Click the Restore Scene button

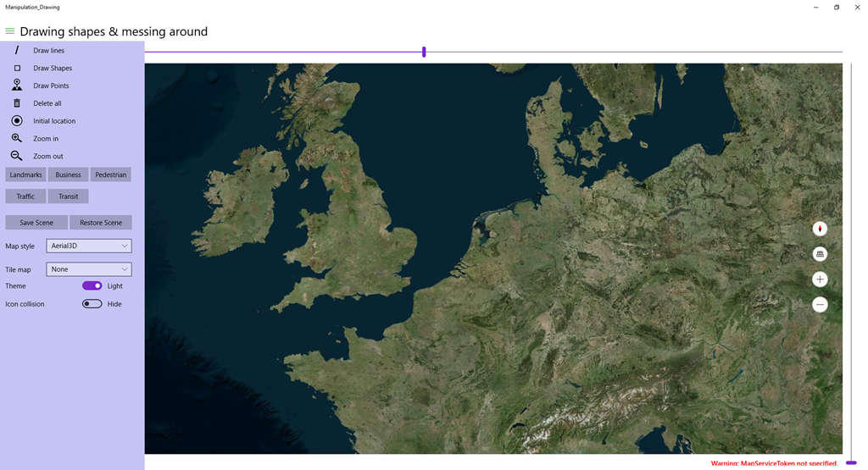[x=101, y=222]
